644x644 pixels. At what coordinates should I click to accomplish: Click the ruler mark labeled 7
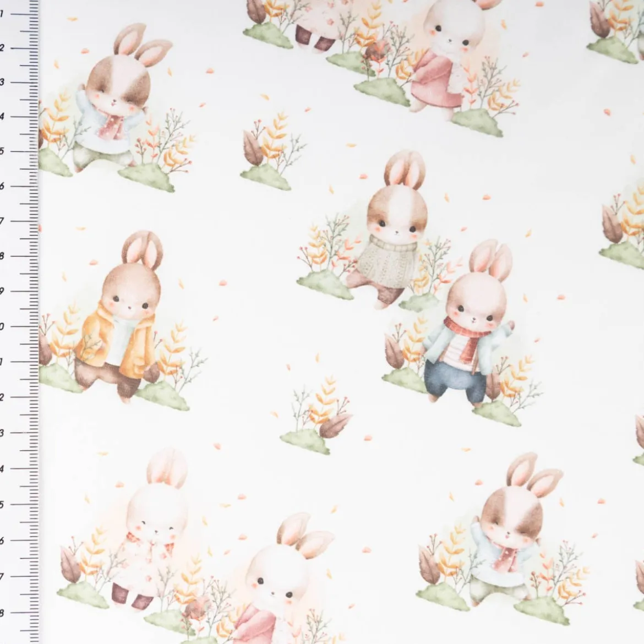click(19, 221)
